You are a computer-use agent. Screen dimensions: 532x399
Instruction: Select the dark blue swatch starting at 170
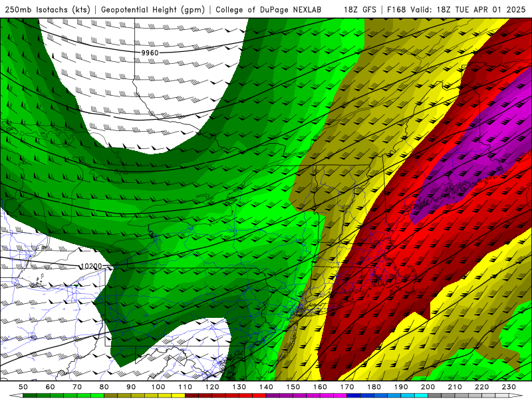[x=354, y=396]
